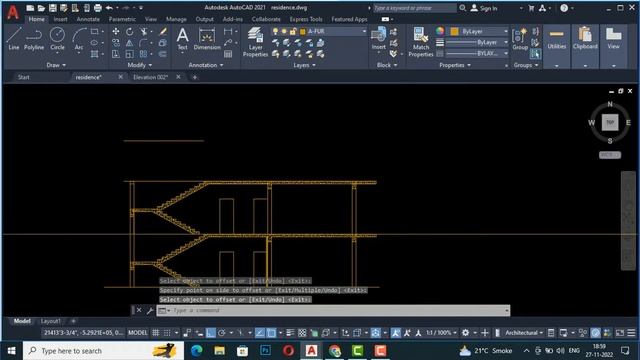640x360 pixels.
Task: Expand the Modify panel
Action: (x=140, y=65)
